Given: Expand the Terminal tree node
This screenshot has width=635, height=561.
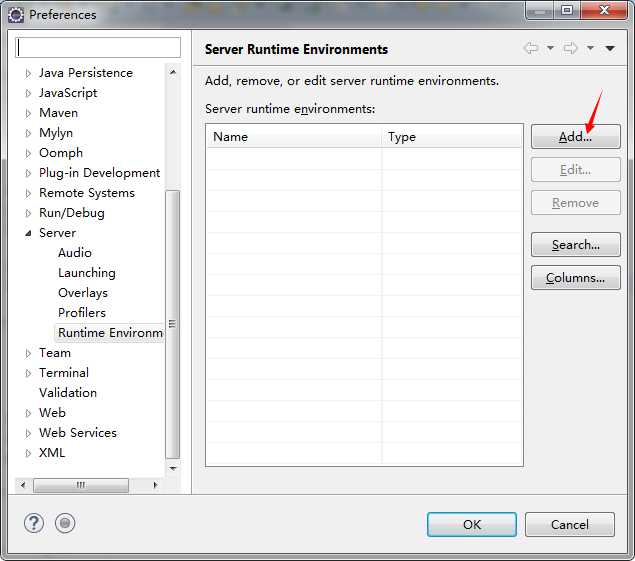Looking at the screenshot, I should pyautogui.click(x=28, y=373).
